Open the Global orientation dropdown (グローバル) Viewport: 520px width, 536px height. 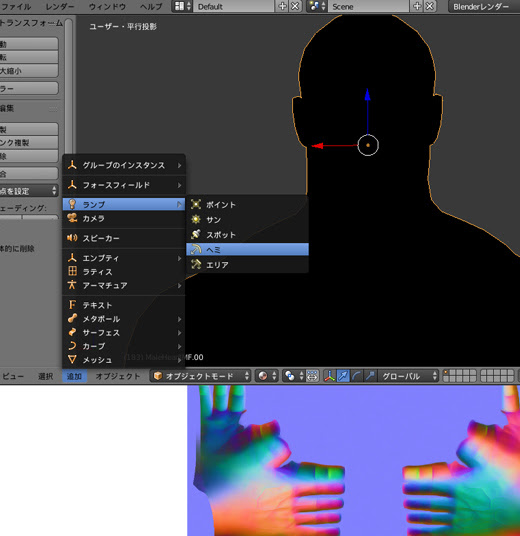[x=408, y=376]
